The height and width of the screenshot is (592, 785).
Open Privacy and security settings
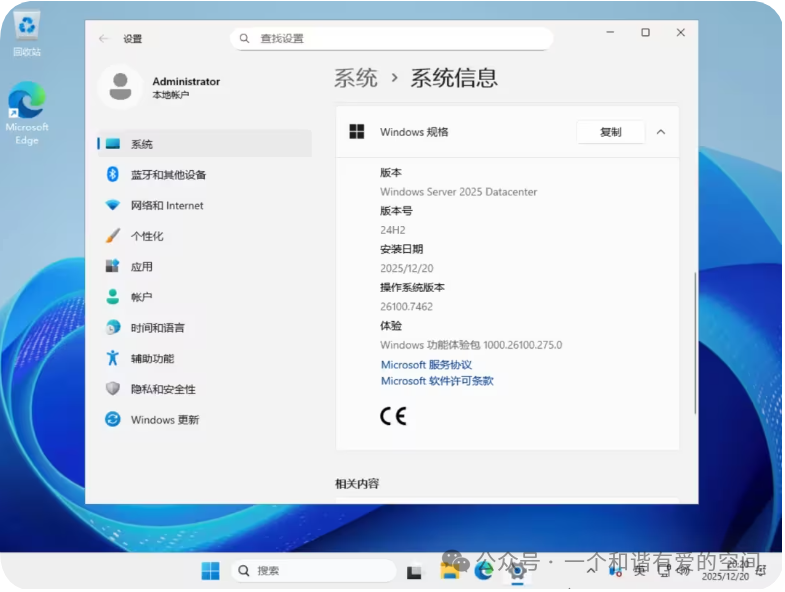point(162,389)
